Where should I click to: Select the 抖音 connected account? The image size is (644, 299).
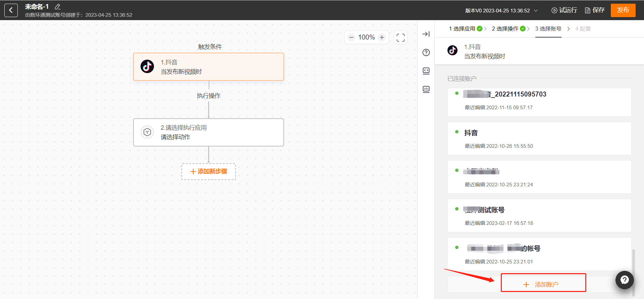[x=539, y=138]
